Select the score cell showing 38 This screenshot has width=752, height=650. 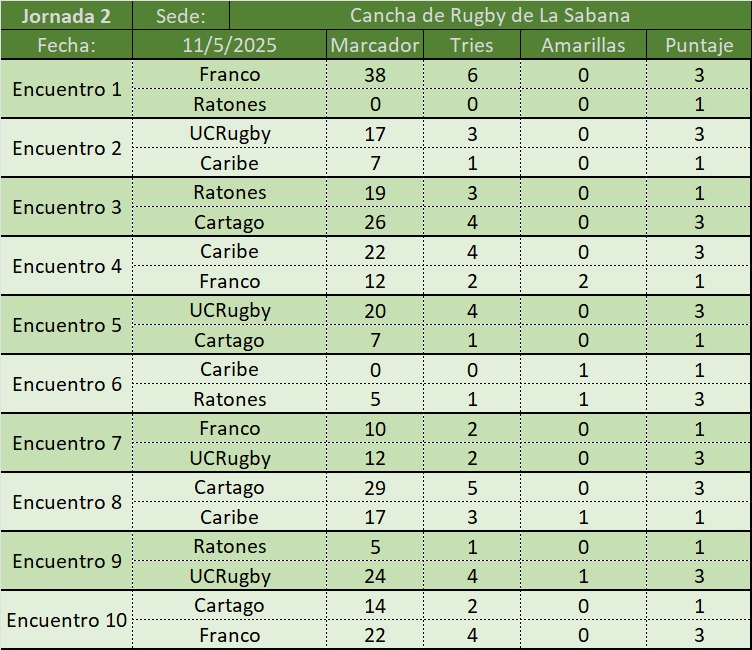(375, 75)
